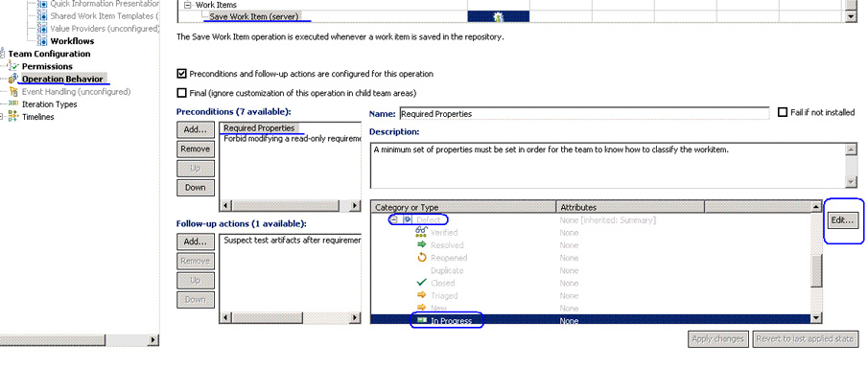868x368 pixels.
Task: Click Remove button under Preconditions
Action: click(x=196, y=149)
